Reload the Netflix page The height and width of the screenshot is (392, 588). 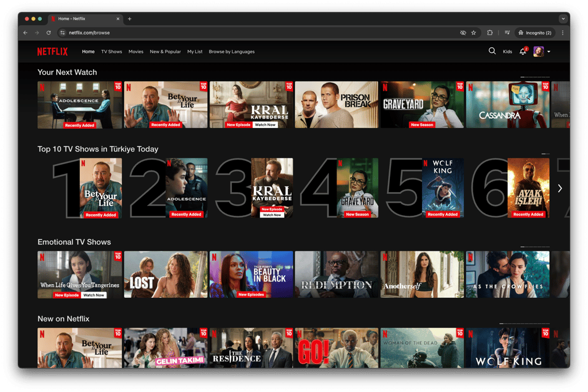coord(48,33)
